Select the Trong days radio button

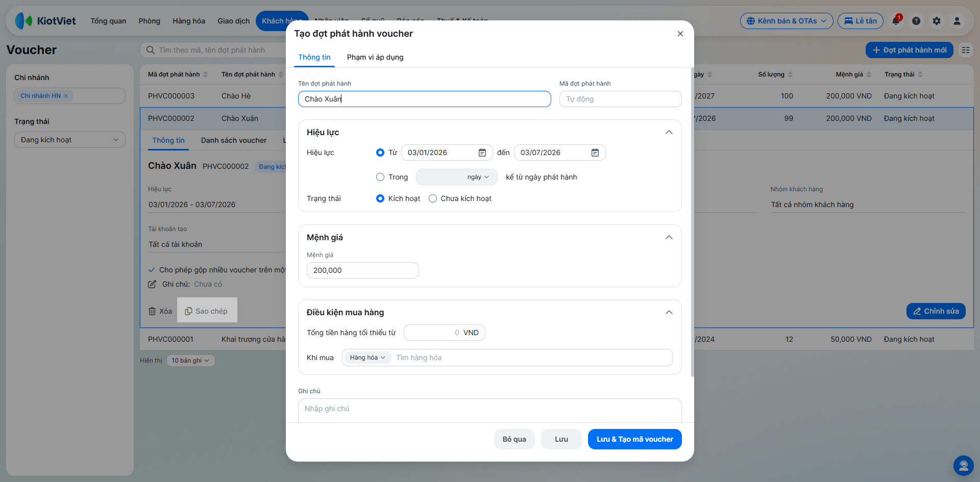coord(380,177)
